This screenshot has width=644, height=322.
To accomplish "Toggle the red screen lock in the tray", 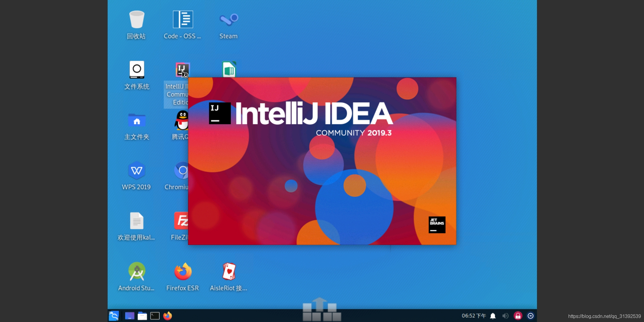I will pos(518,315).
